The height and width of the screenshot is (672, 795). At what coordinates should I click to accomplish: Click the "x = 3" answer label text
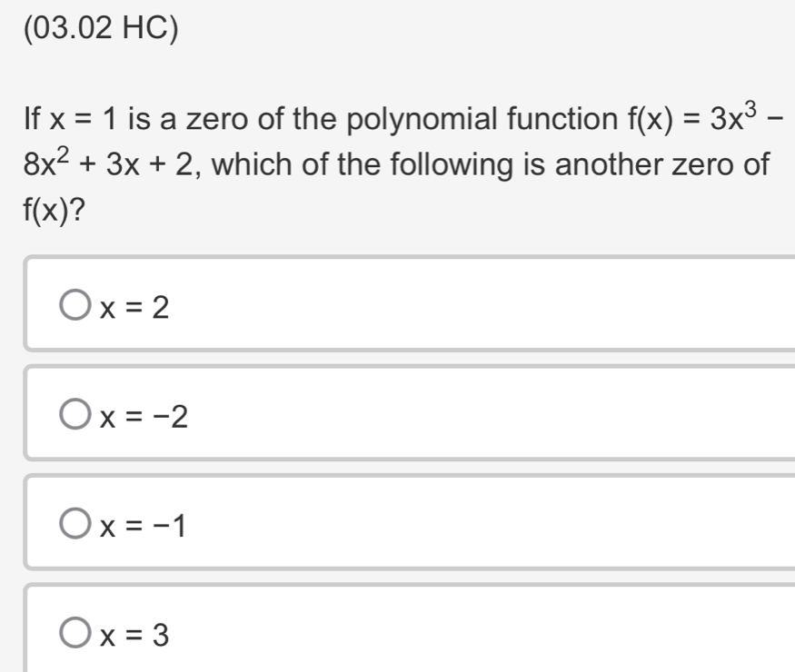(x=134, y=636)
